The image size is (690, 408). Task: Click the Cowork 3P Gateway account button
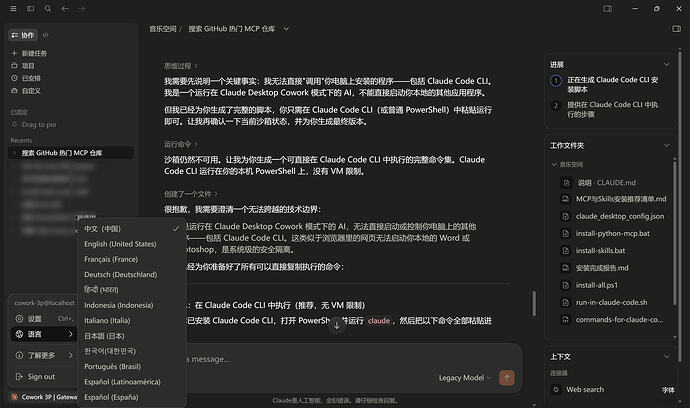(44, 397)
